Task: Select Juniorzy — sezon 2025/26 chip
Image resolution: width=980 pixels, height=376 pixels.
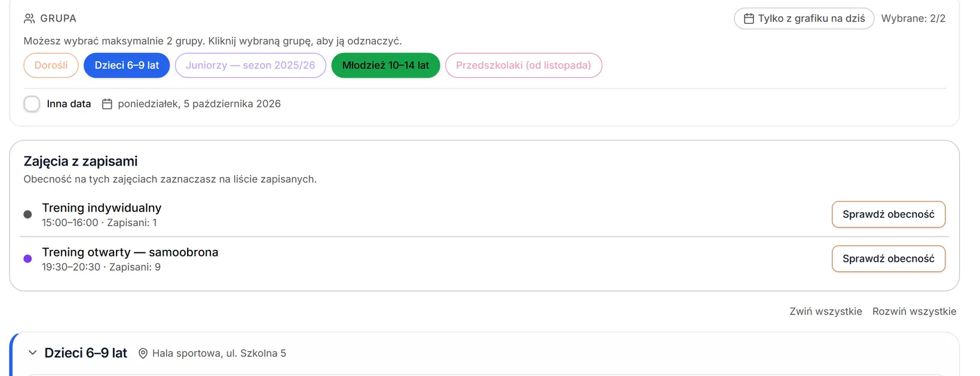Action: pos(250,65)
